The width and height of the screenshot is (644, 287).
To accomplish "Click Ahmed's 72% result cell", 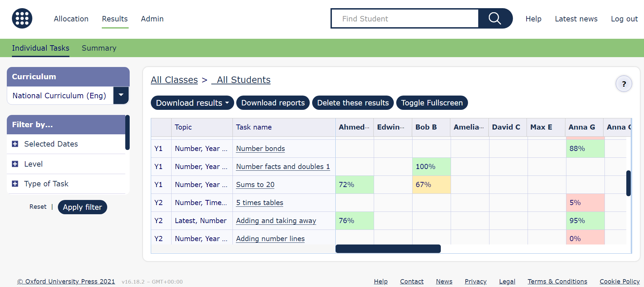I will pos(354,185).
